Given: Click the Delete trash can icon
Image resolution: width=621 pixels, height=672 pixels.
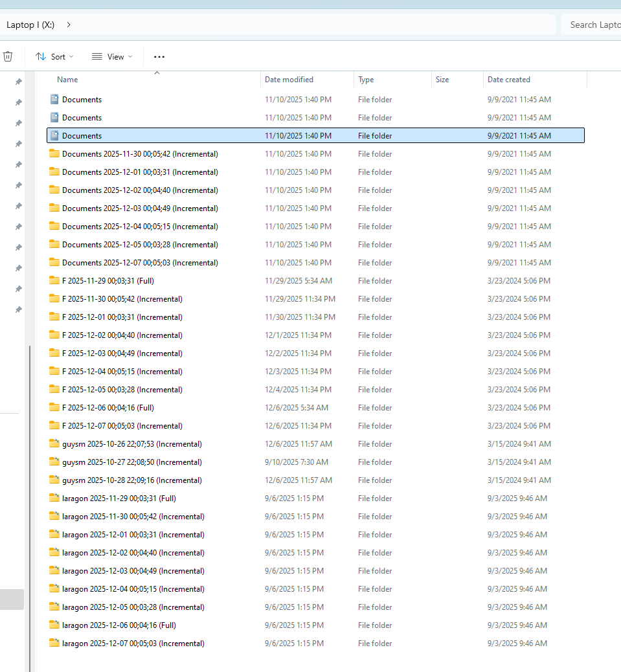Looking at the screenshot, I should (x=8, y=56).
